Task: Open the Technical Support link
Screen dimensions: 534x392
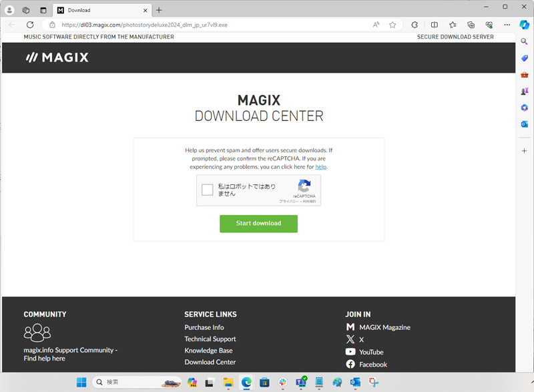Action: point(210,339)
